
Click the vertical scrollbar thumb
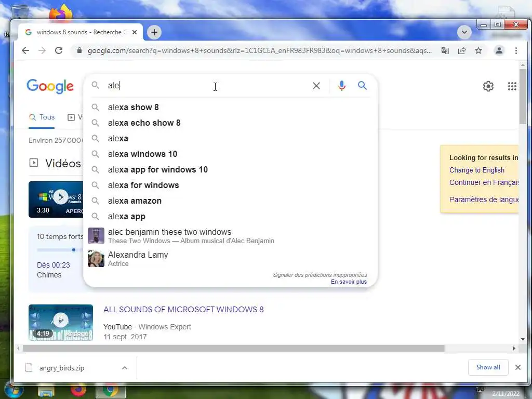523,97
